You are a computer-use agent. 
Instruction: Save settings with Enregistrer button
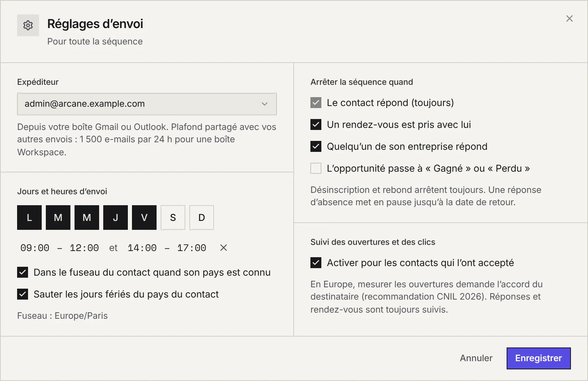[x=538, y=358]
